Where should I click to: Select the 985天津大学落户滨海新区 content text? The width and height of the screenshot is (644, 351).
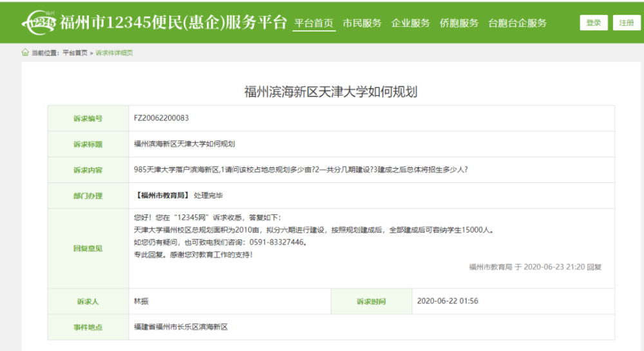[x=301, y=169]
